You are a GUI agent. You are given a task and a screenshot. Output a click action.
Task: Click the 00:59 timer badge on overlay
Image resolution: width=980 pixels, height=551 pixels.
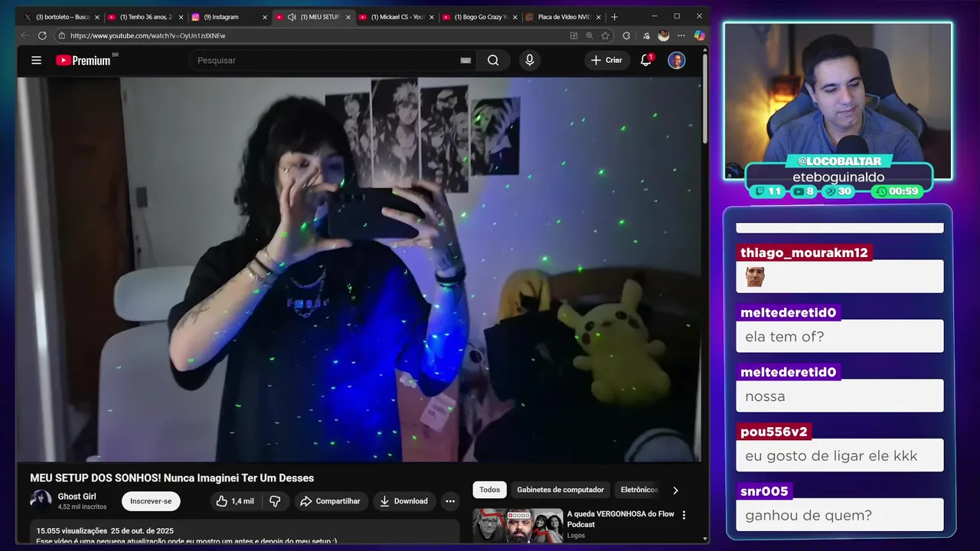(x=897, y=191)
